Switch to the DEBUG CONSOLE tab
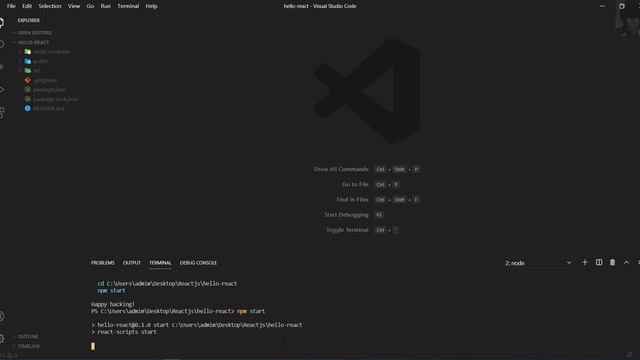Viewport: 640px width, 360px height. coord(198,263)
